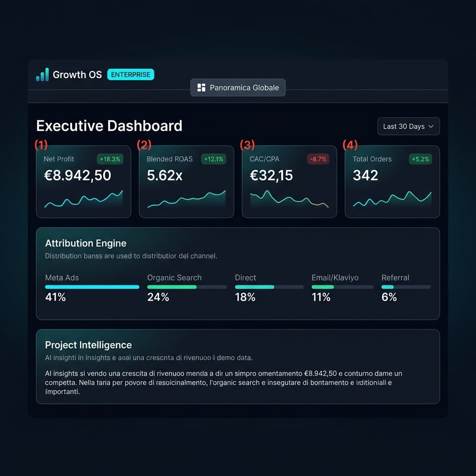This screenshot has height=476, width=476.
Task: Select the Direct channel label
Action: [245, 278]
